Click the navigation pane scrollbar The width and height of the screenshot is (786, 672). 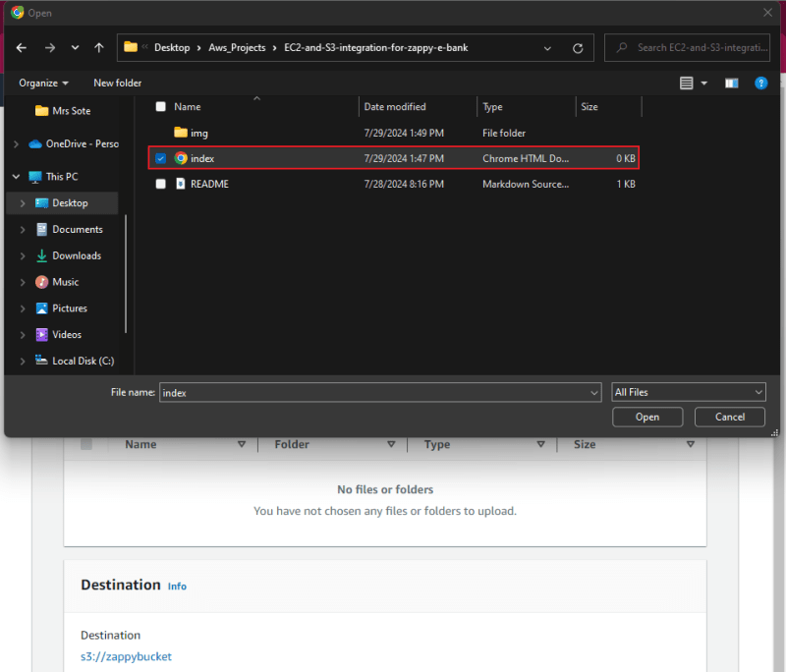tap(126, 273)
